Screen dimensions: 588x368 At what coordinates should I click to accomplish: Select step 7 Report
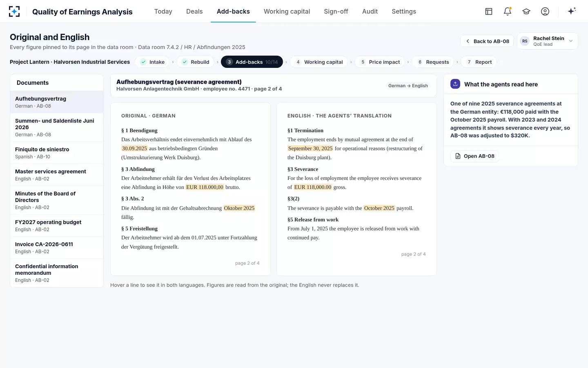479,62
